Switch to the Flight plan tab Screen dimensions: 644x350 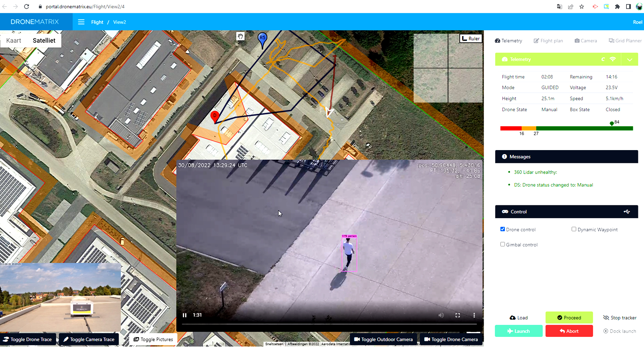(x=548, y=41)
